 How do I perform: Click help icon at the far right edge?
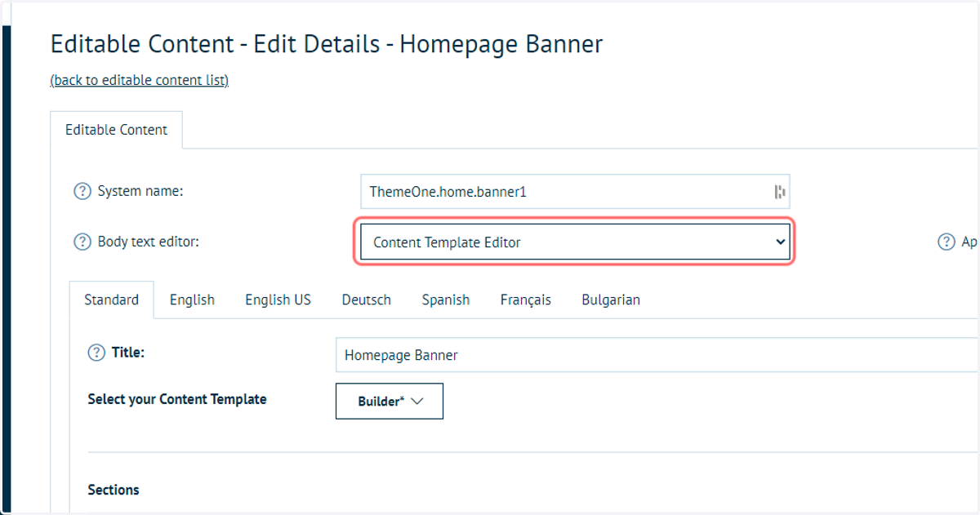947,242
